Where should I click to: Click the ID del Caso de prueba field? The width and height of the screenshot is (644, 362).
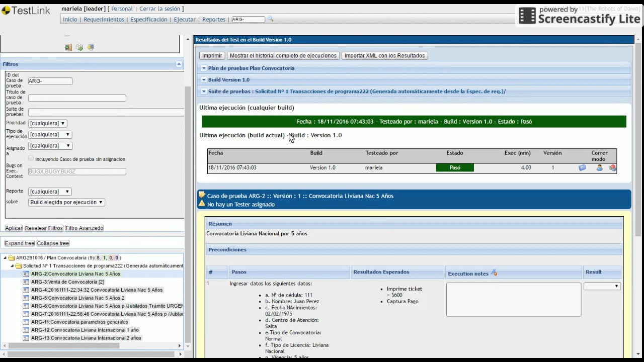click(50, 81)
